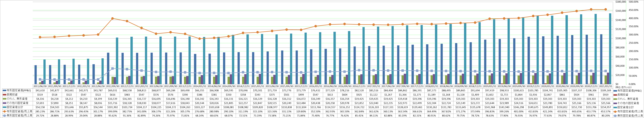
Task: Click the $82,520 PP&E cell
Action: coord(359,91)
